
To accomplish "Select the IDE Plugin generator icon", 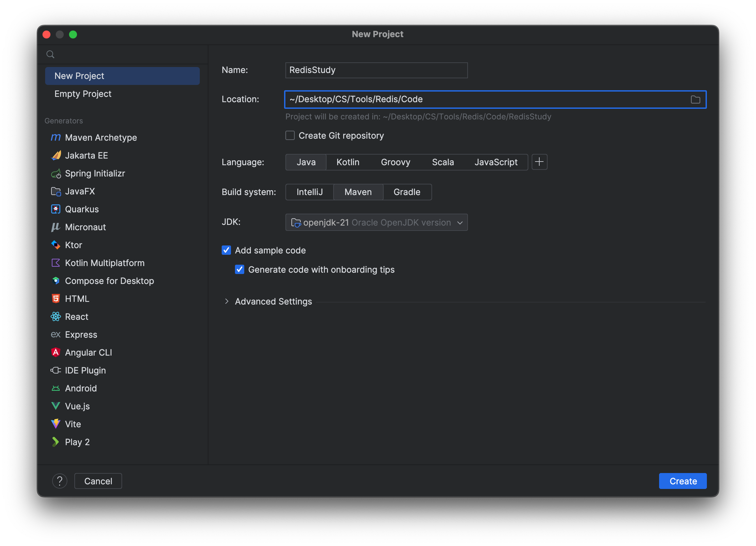I will click(56, 371).
